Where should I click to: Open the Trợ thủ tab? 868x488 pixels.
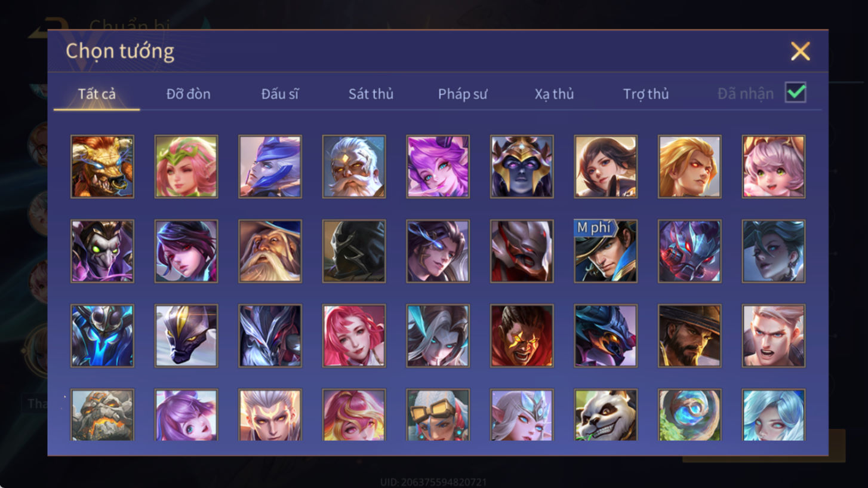(646, 94)
